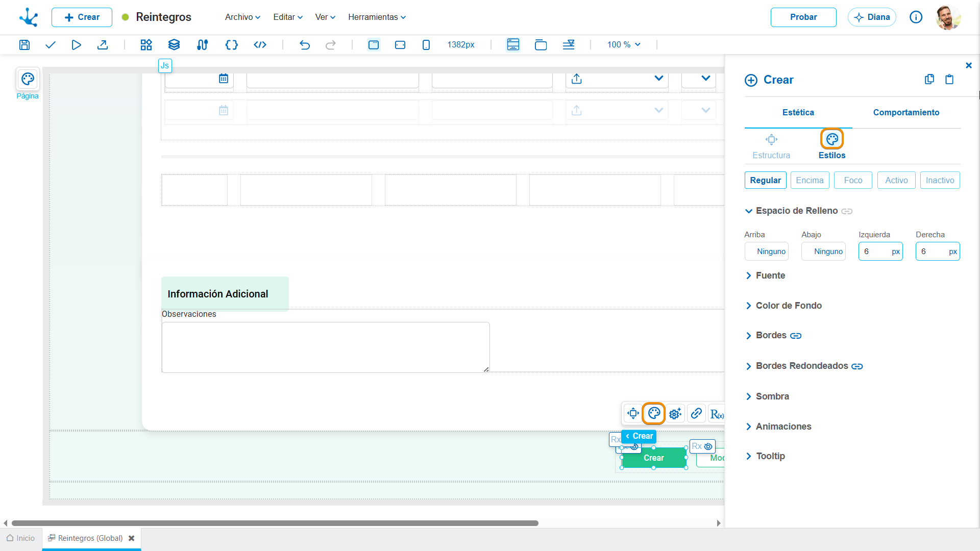Open the zoom 100 % dropdown
Viewport: 980px width, 551px height.
click(624, 45)
